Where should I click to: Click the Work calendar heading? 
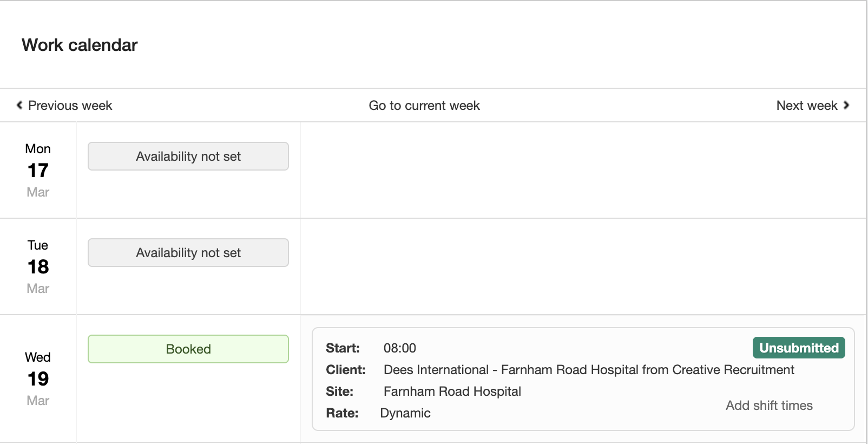(x=80, y=45)
